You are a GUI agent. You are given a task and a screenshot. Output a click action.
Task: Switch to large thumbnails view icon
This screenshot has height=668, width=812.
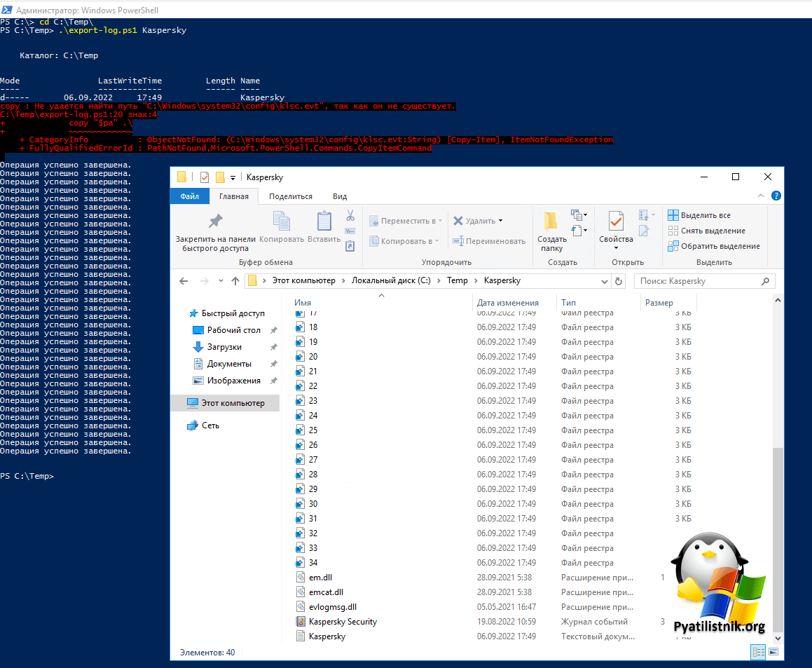773,652
